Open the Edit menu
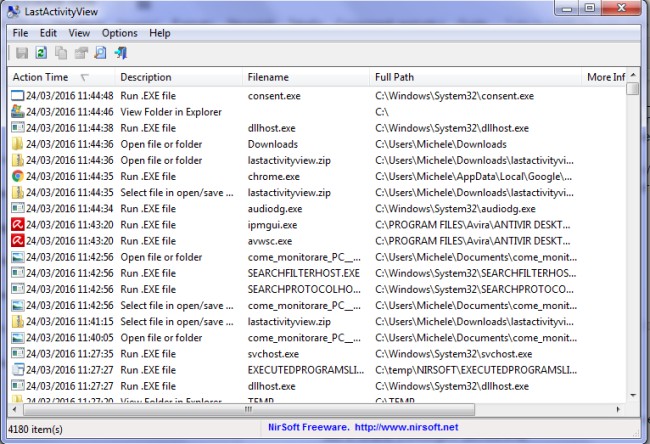The image size is (650, 444). pos(48,33)
